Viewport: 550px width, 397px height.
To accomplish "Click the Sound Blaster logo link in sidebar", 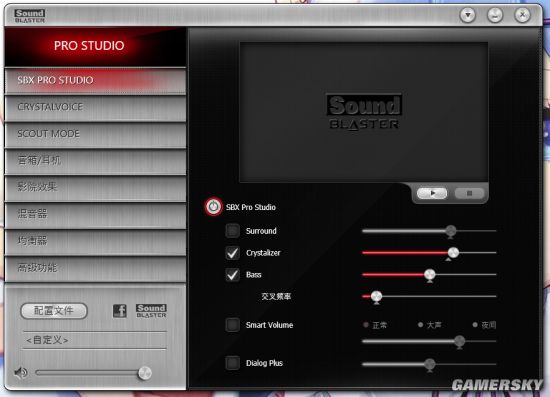I will click(x=151, y=311).
